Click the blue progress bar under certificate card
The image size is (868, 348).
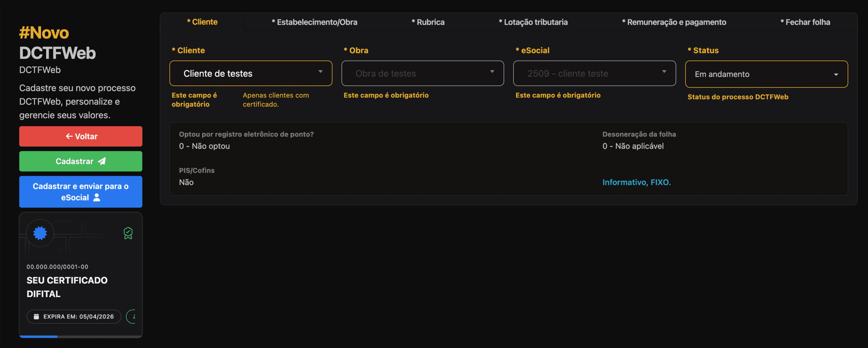coord(38,336)
